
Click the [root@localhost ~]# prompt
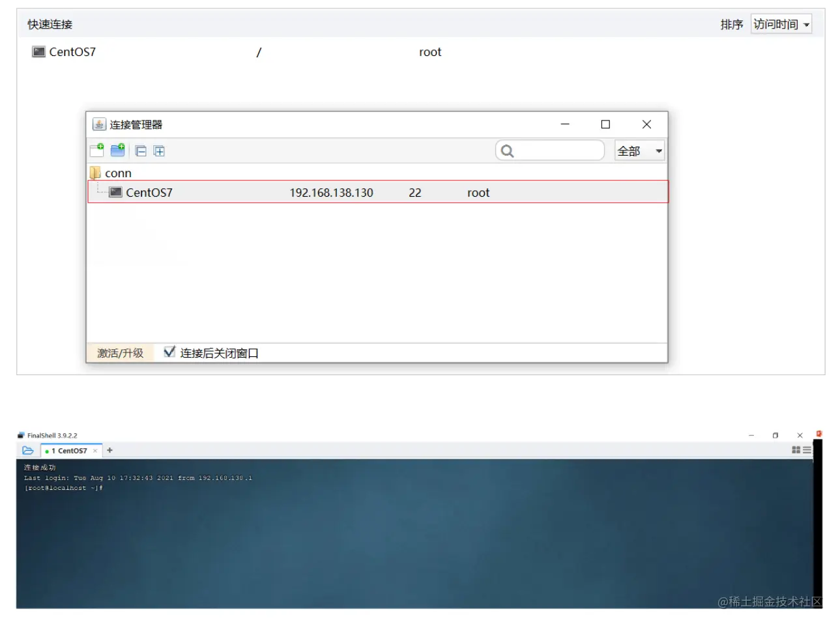(x=64, y=488)
